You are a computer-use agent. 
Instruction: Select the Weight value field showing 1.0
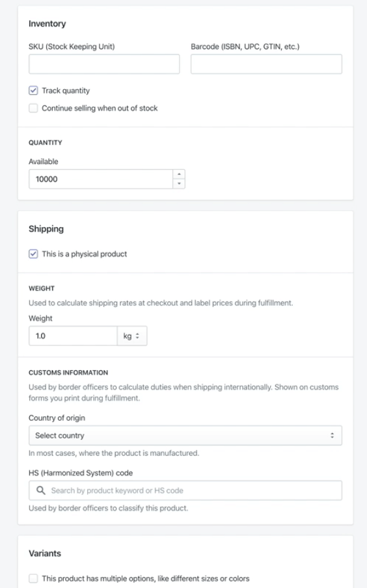73,336
